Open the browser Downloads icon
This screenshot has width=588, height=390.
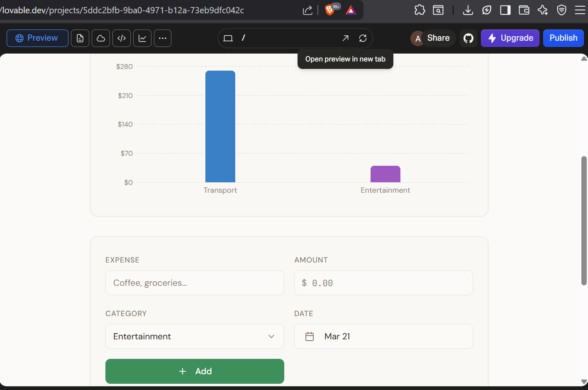468,10
